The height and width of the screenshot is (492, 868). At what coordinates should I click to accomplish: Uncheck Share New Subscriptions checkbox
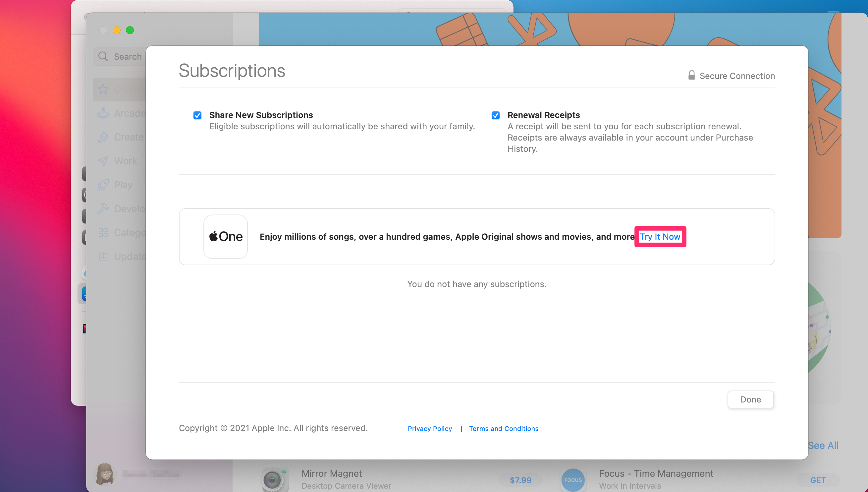coord(197,116)
